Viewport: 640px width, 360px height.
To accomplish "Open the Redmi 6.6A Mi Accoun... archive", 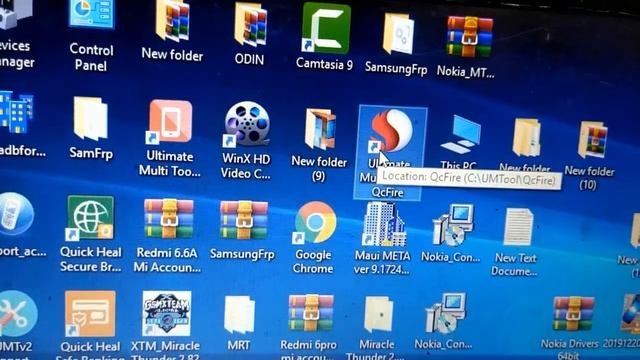I will point(167,236).
